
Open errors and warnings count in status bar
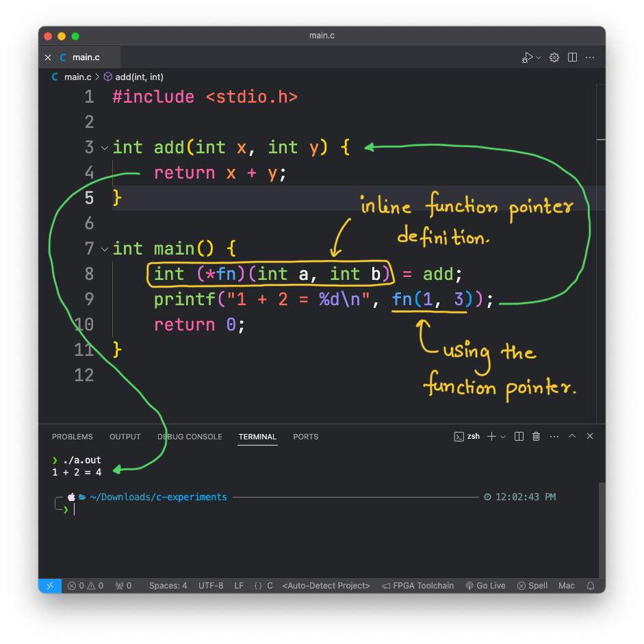(86, 586)
